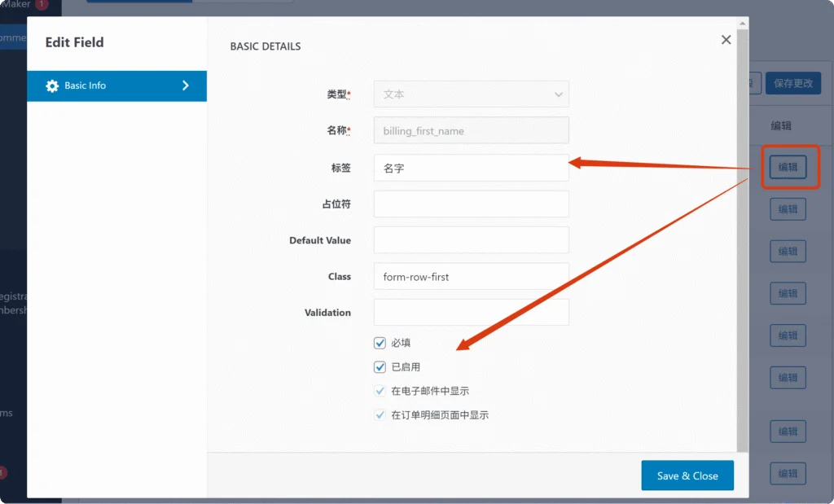The width and height of the screenshot is (834, 504).
Task: Focus the 占位符 placeholder input field
Action: pyautogui.click(x=471, y=204)
